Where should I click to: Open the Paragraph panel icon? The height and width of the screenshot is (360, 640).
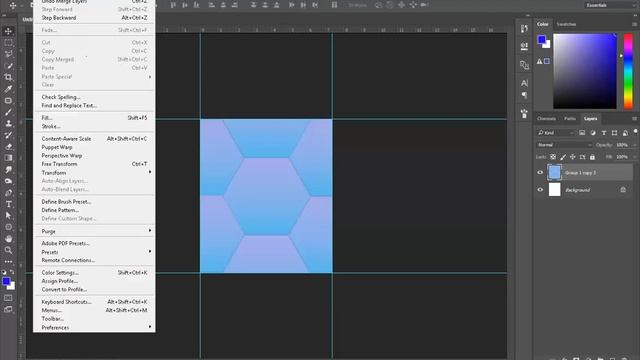(524, 95)
